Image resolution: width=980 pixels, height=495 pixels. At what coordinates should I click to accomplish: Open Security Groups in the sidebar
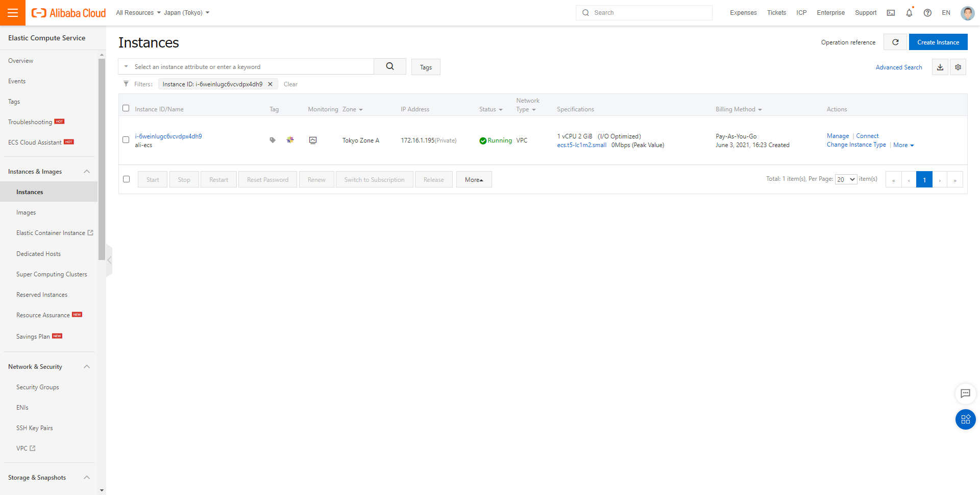tap(38, 387)
